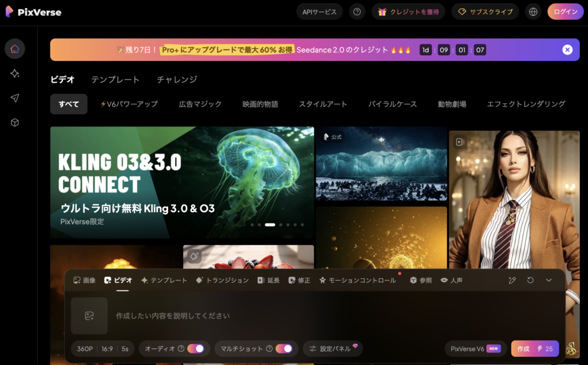Click the home icon in left sidebar

[x=15, y=49]
